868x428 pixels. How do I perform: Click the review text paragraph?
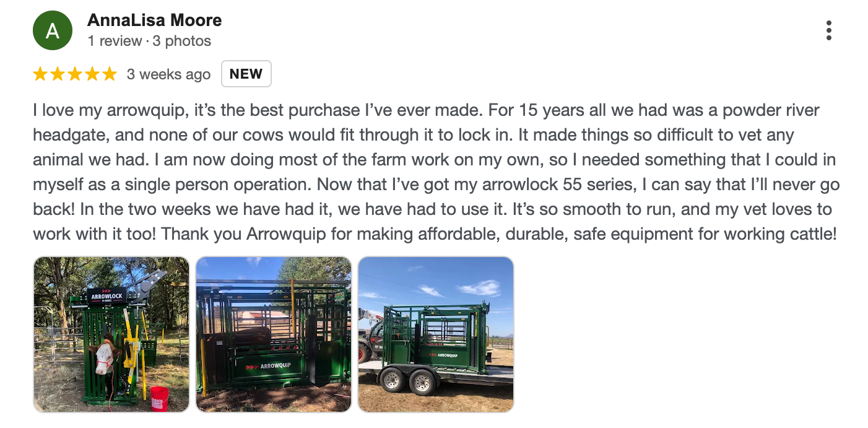coord(433,173)
